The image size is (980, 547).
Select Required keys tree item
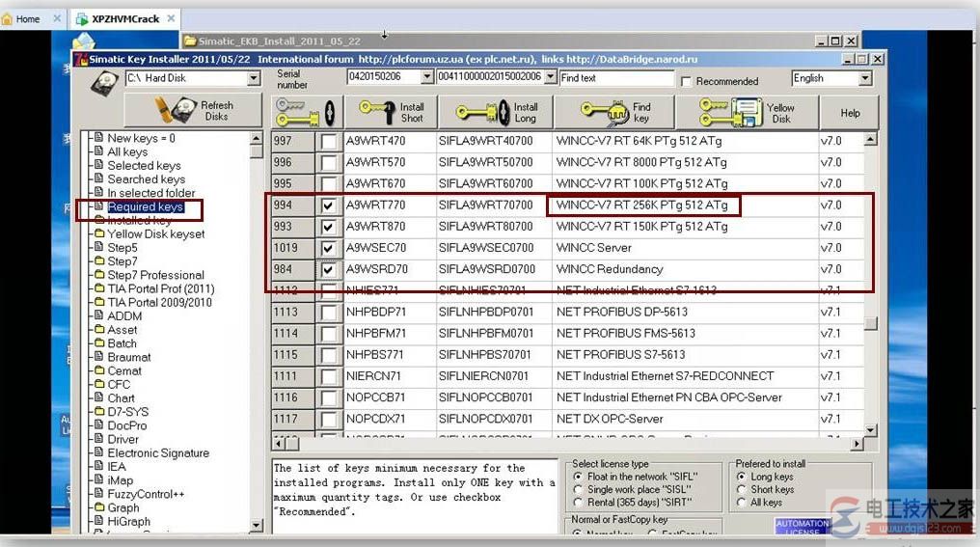click(145, 206)
